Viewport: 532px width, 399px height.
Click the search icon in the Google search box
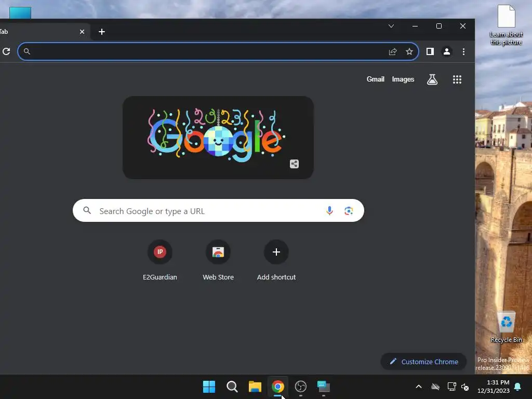pos(87,211)
